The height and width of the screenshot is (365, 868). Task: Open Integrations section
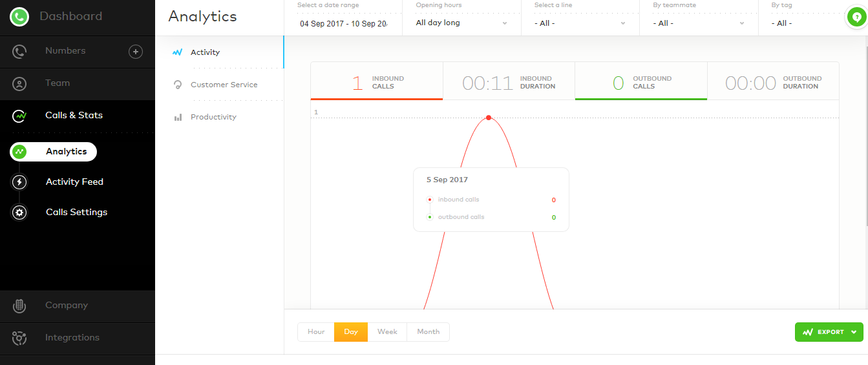click(x=72, y=338)
